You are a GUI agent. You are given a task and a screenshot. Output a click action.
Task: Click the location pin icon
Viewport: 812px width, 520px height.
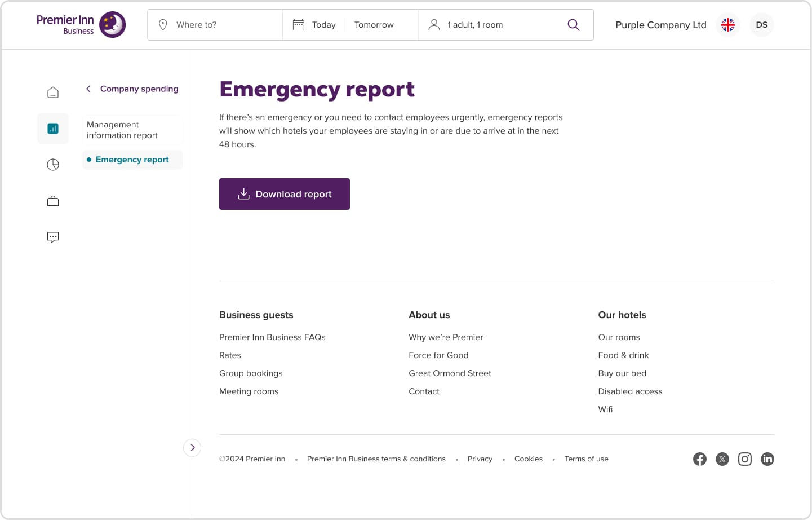coord(163,25)
